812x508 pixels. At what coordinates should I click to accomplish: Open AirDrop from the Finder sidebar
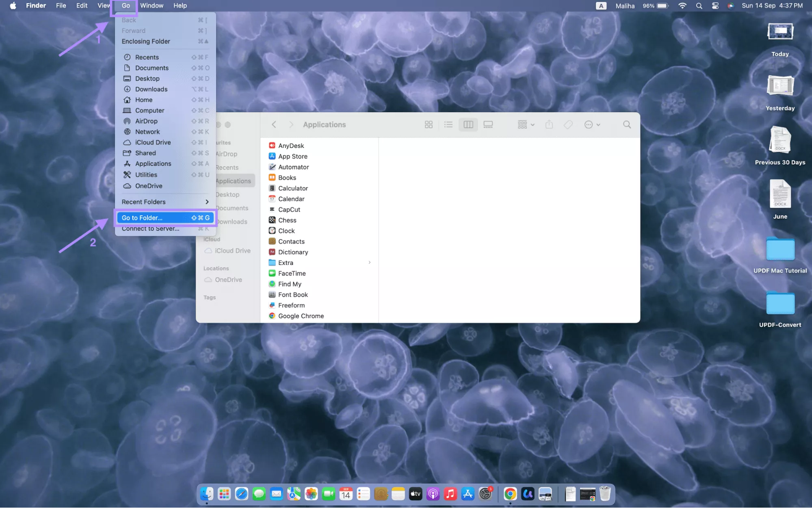[226, 154]
